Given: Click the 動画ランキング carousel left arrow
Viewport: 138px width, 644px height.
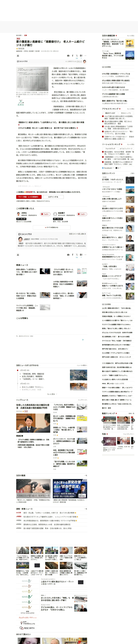Looking at the screenshot, I should point(103,420).
